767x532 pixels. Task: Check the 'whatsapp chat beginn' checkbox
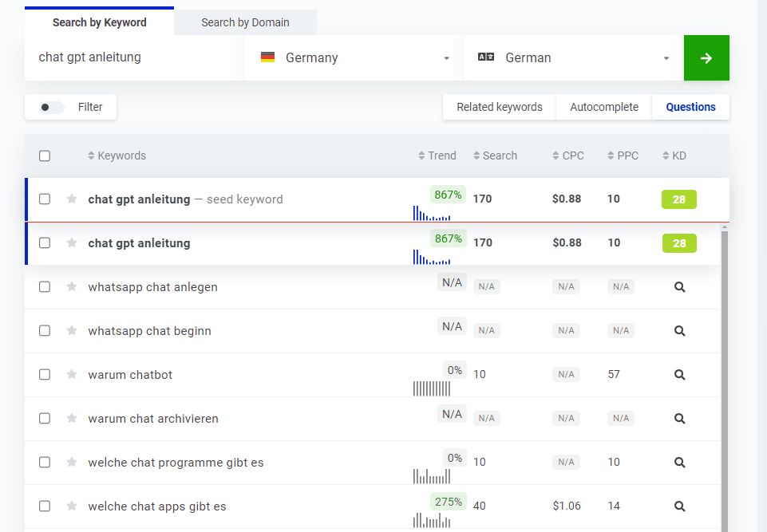(45, 330)
